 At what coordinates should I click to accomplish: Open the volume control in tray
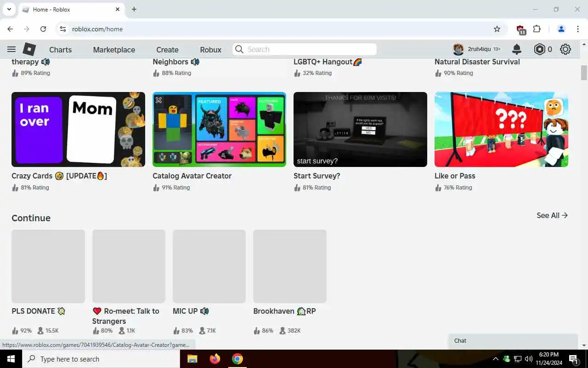[528, 359]
